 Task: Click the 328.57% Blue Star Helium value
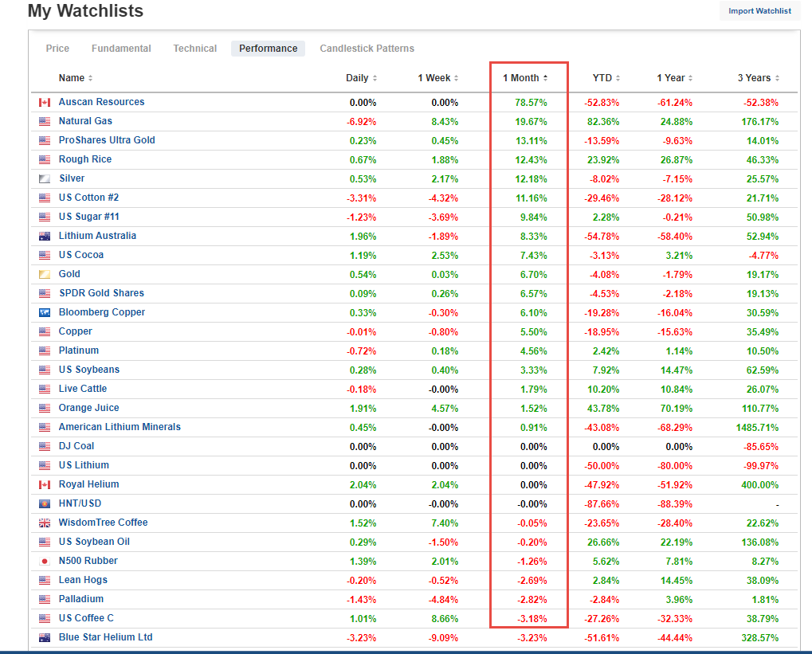pyautogui.click(x=759, y=638)
